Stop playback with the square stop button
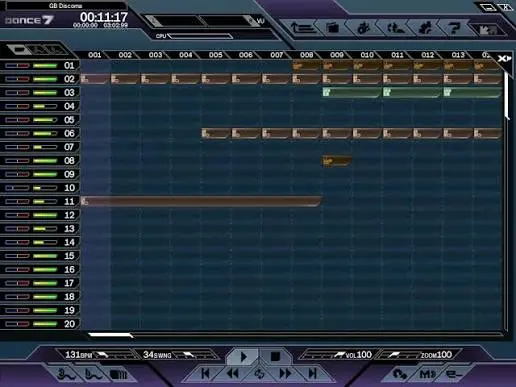This screenshot has height=387, width=516. point(275,356)
